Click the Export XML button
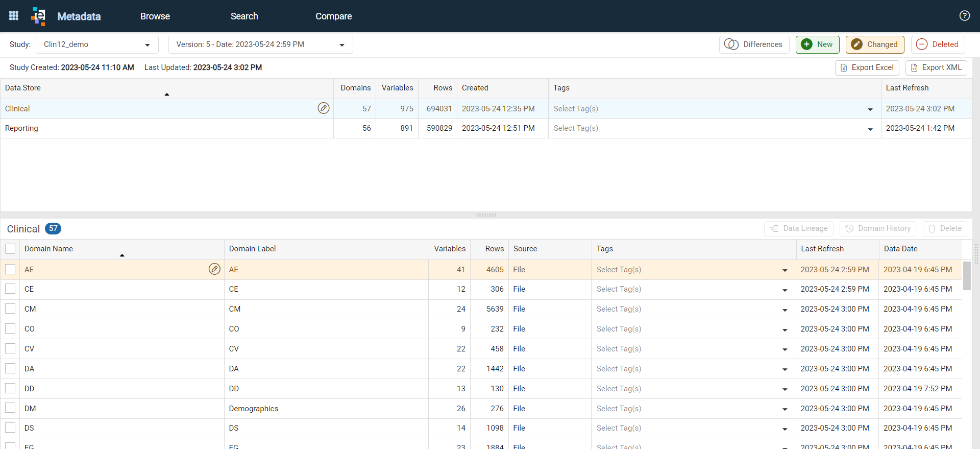This screenshot has width=980, height=449. (936, 67)
